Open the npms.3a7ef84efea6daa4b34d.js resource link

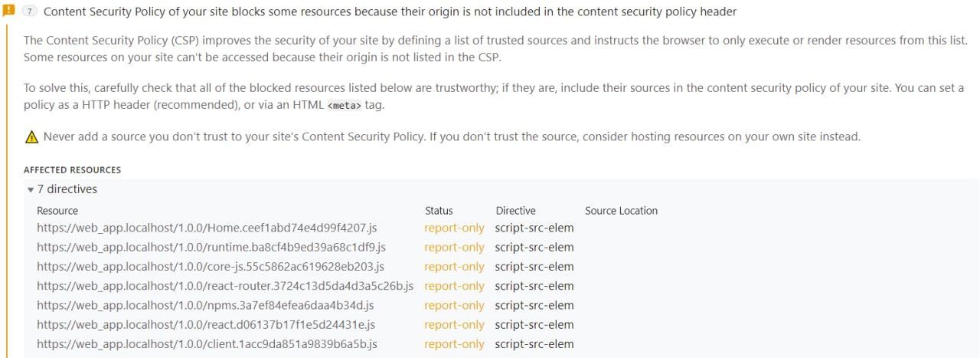pyautogui.click(x=205, y=305)
